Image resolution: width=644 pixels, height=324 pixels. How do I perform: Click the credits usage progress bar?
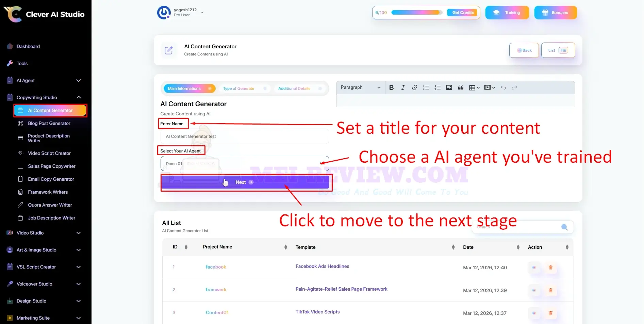pos(417,13)
